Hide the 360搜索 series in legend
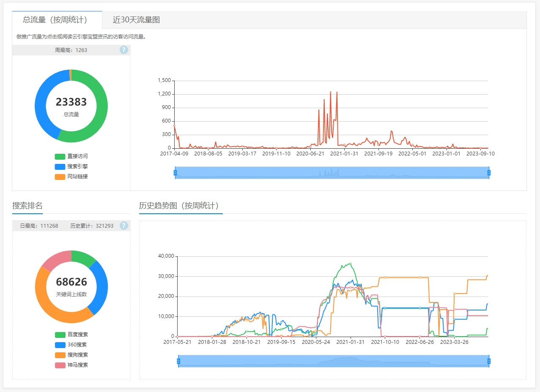The image size is (540, 392). pyautogui.click(x=71, y=345)
